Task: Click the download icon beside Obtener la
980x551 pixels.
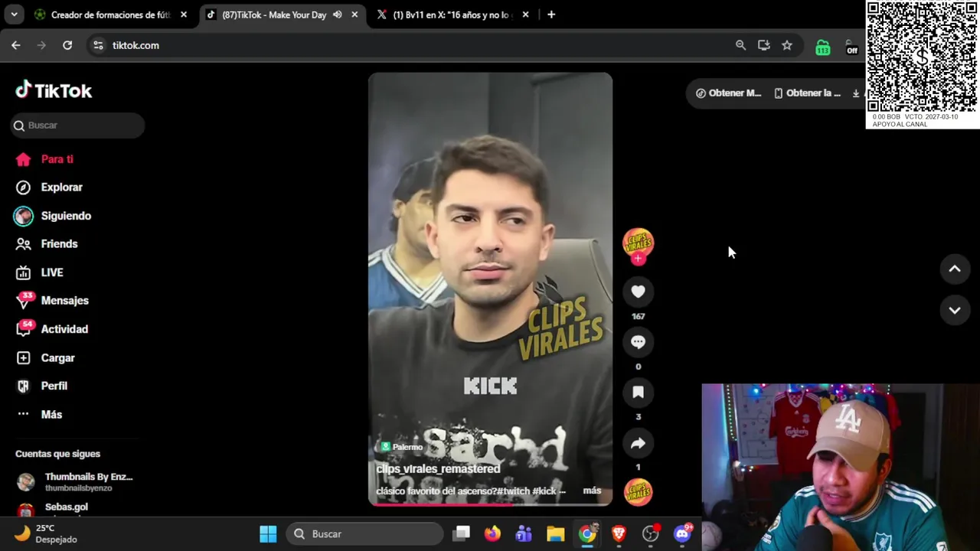Action: tap(856, 93)
